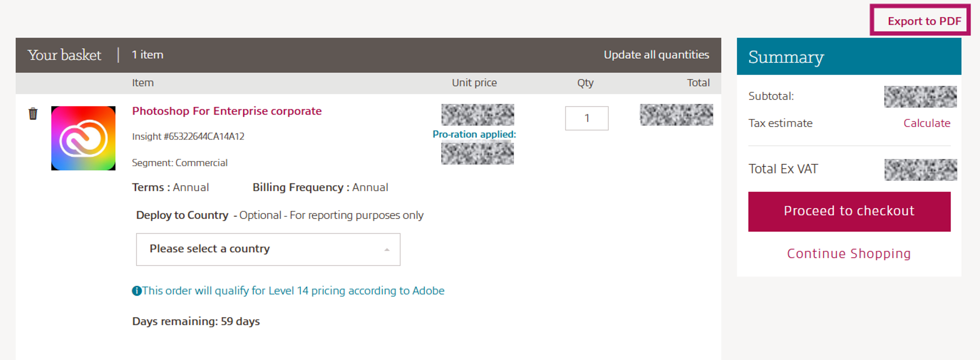Click the Qty input field
The width and height of the screenshot is (980, 360).
coord(587,118)
